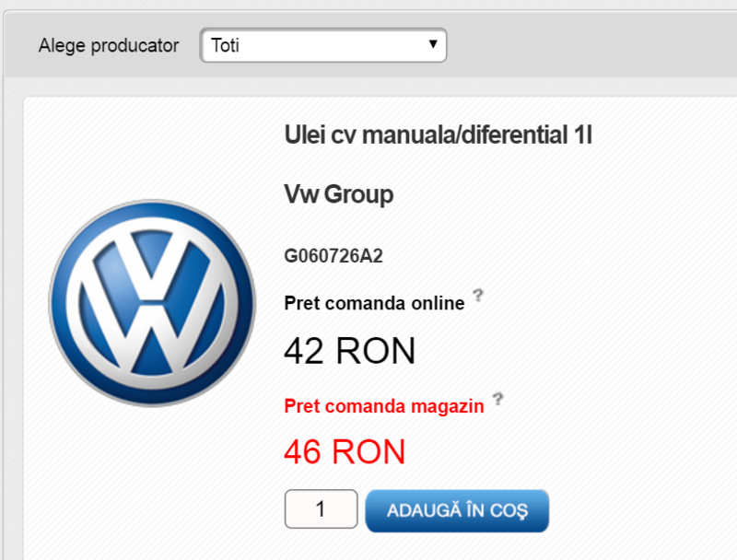Click the store price '46 RON'
737x560 pixels.
345,452
